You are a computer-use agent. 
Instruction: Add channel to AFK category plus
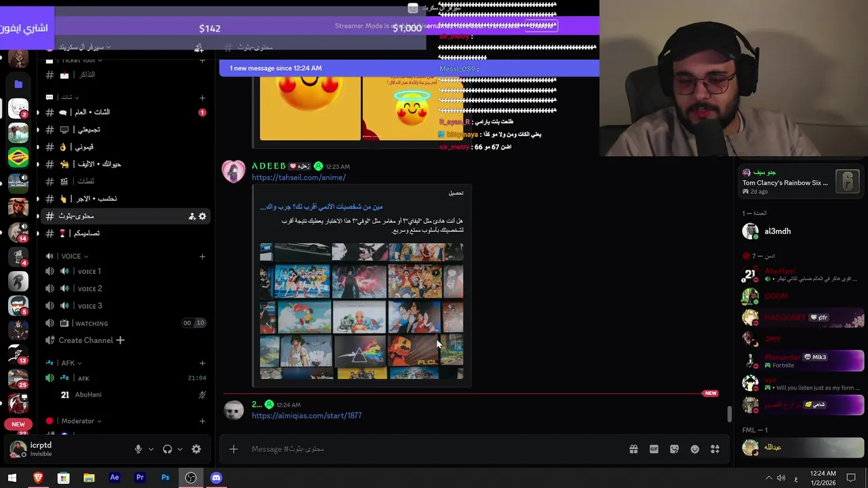pos(202,363)
